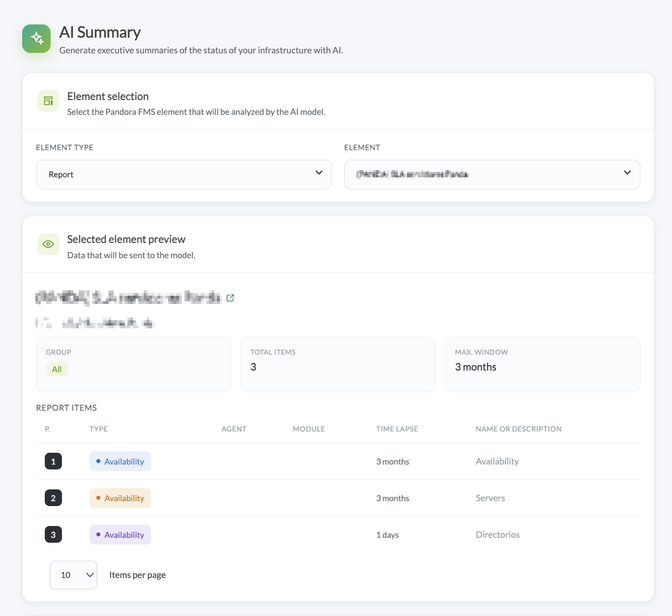Open the Element Type dropdown showing Report
The width and height of the screenshot is (672, 616).
(x=184, y=175)
